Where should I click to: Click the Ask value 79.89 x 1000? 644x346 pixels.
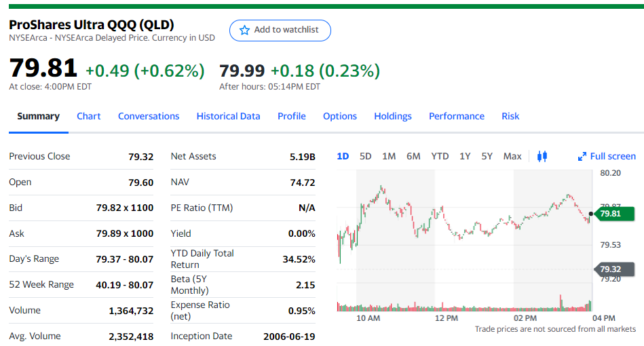point(125,233)
